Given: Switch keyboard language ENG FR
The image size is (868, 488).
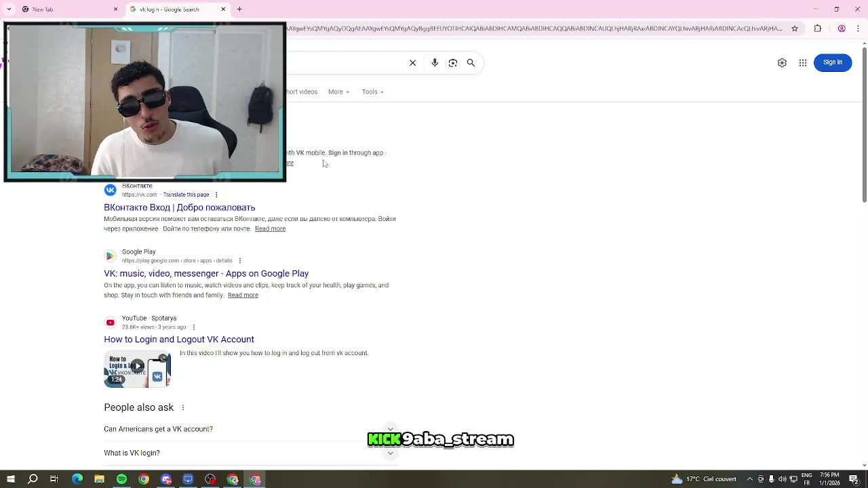Looking at the screenshot, I should point(807,479).
